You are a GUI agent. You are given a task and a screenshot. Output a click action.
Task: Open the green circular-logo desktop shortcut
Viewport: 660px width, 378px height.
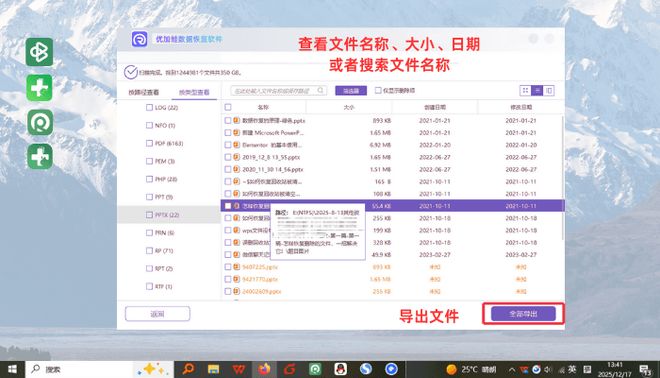coord(40,122)
